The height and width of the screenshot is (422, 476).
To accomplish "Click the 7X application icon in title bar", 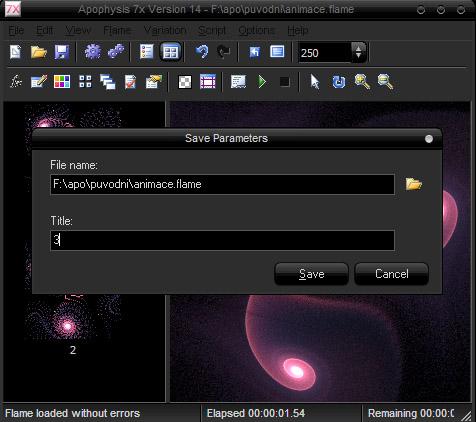I will pos(13,9).
